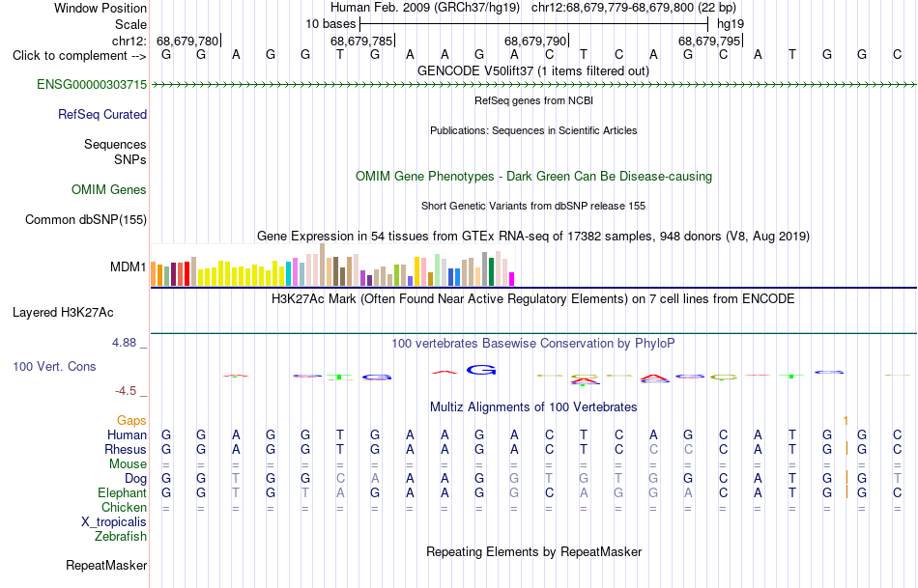Image resolution: width=918 pixels, height=588 pixels.
Task: Open the Layered H3K27Ac track label
Action: pos(63,313)
